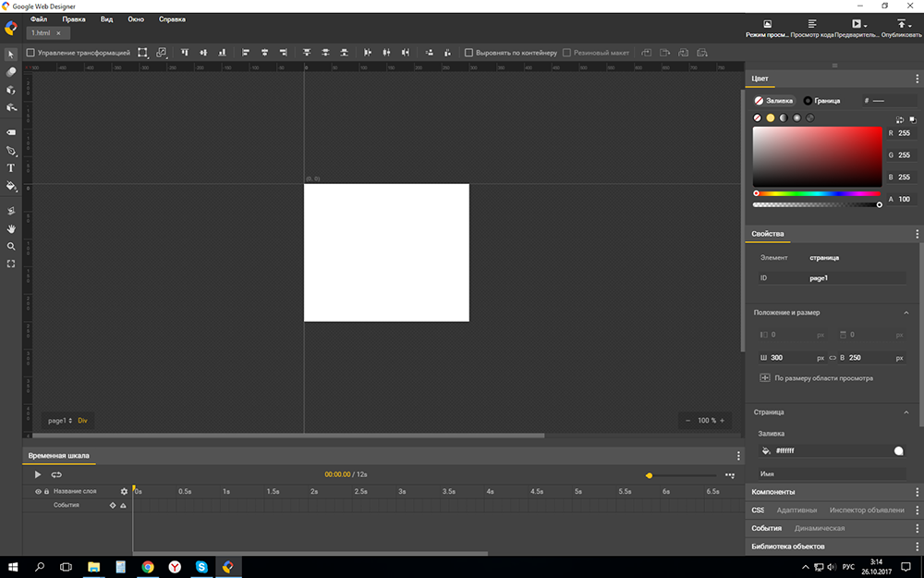The width and height of the screenshot is (924, 578).
Task: Select the 3D object rotate tool
Action: pos(11,90)
